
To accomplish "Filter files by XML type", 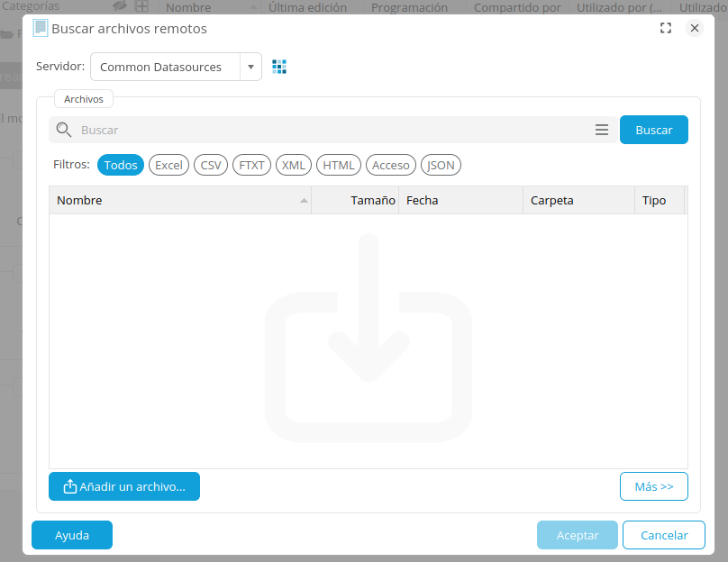I will point(293,165).
